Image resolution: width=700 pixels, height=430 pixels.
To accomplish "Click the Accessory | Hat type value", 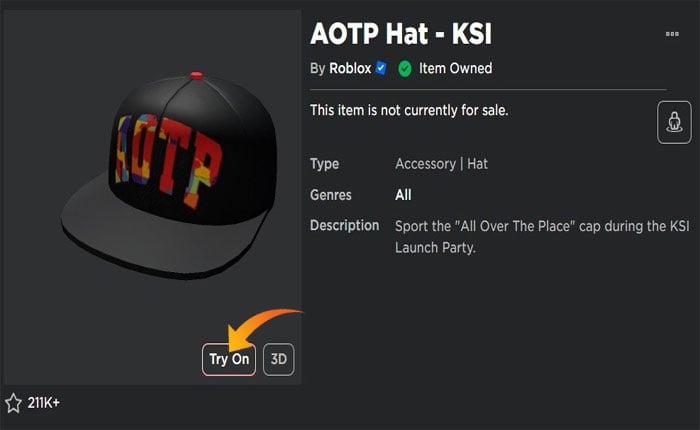I will point(441,164).
